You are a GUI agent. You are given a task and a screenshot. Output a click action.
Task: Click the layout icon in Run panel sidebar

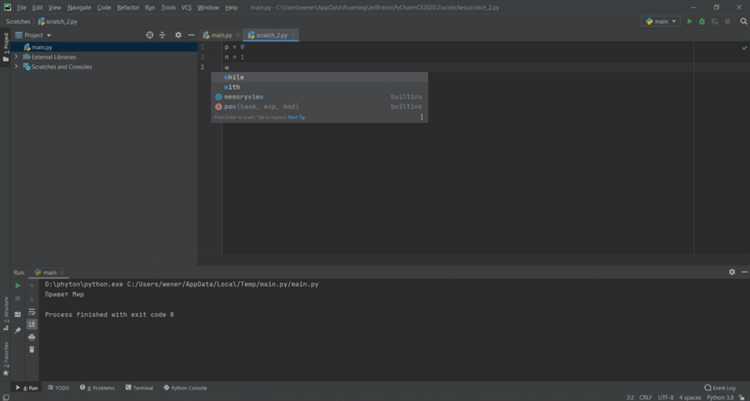point(18,314)
